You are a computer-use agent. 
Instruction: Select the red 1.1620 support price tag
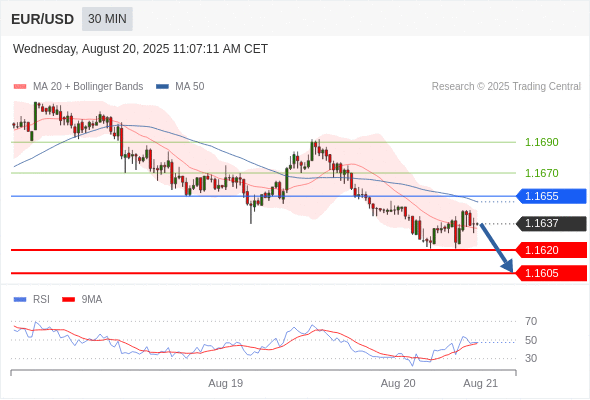[551, 250]
